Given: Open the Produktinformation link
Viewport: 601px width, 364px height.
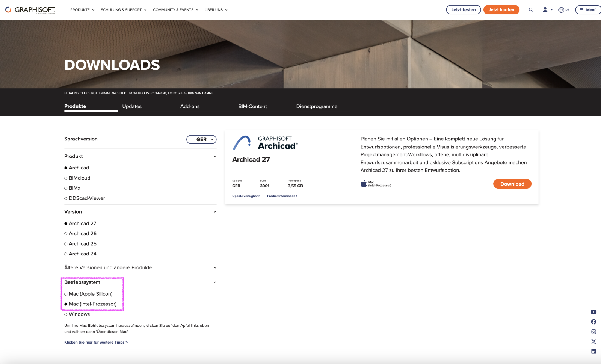Looking at the screenshot, I should click(x=282, y=196).
